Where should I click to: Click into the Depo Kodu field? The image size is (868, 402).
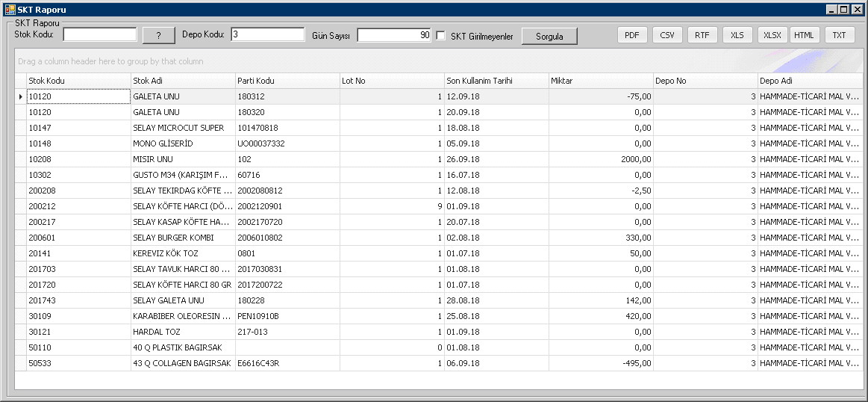(x=267, y=34)
